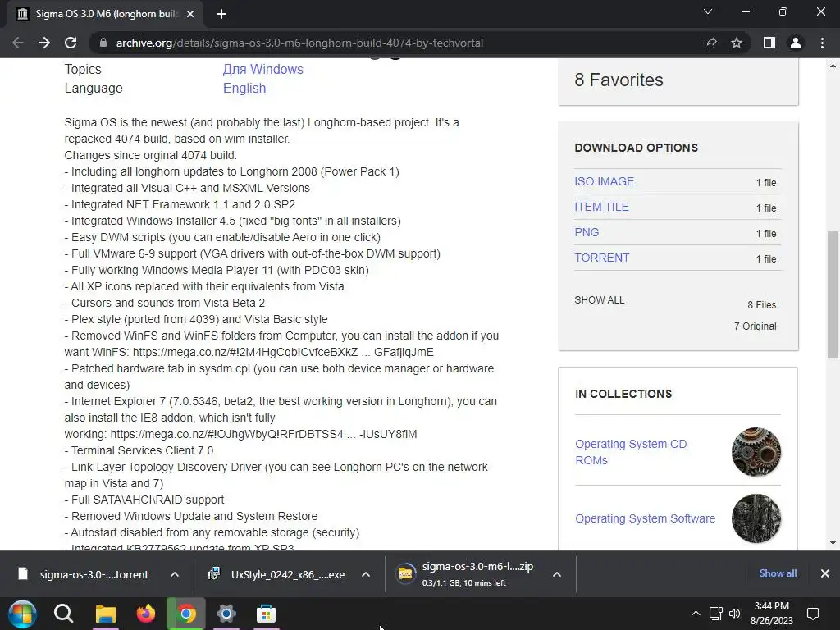Expand options for the torrent download
Screen dimensions: 840x630
(x=175, y=574)
